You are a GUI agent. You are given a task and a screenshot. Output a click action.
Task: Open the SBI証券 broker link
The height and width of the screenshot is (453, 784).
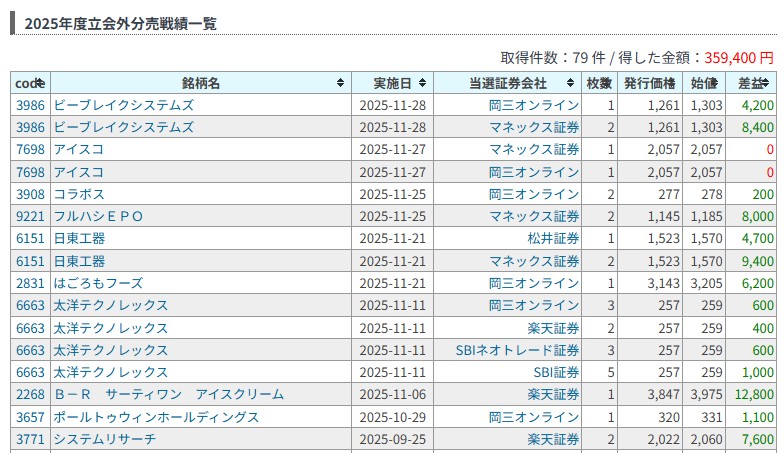[556, 372]
